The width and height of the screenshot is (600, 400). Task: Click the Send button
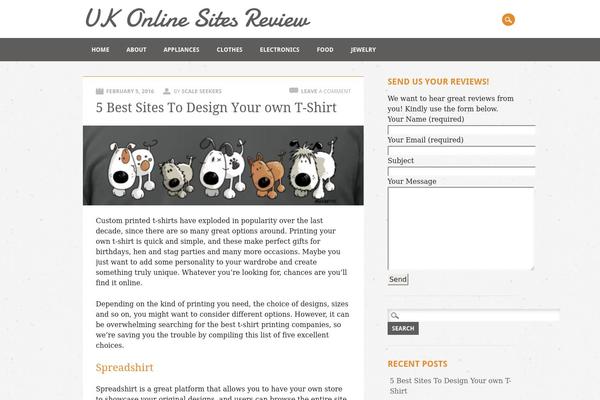pyautogui.click(x=398, y=279)
